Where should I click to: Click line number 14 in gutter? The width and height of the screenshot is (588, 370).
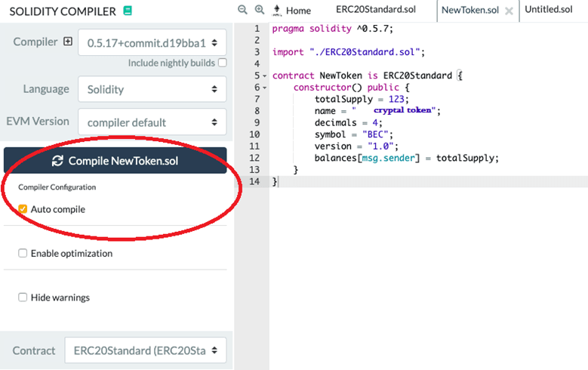254,182
